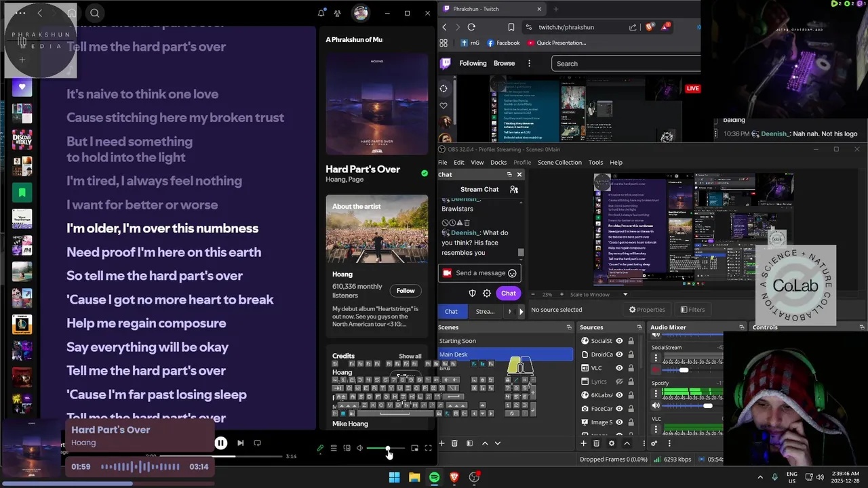Go back in the Twitch browser
This screenshot has width=868, height=488.
(x=444, y=27)
